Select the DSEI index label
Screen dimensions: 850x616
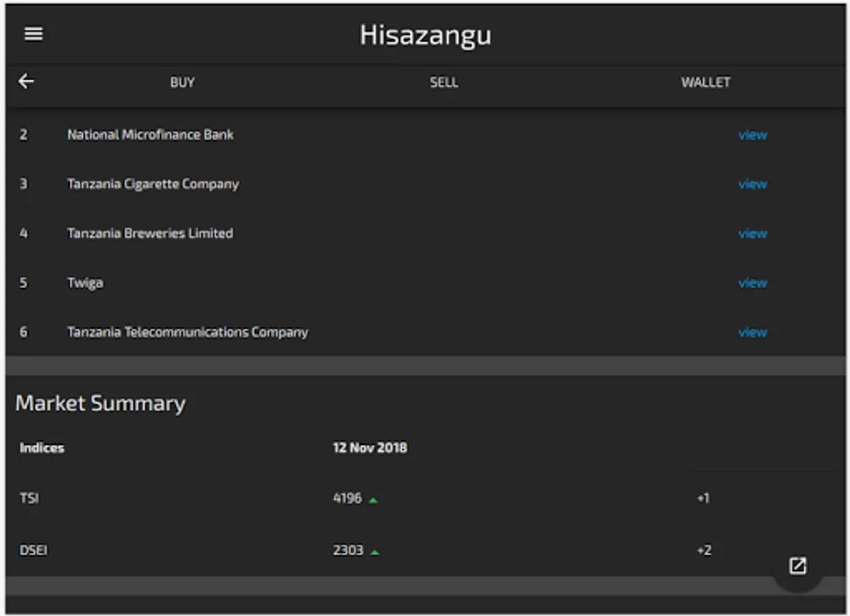[34, 550]
